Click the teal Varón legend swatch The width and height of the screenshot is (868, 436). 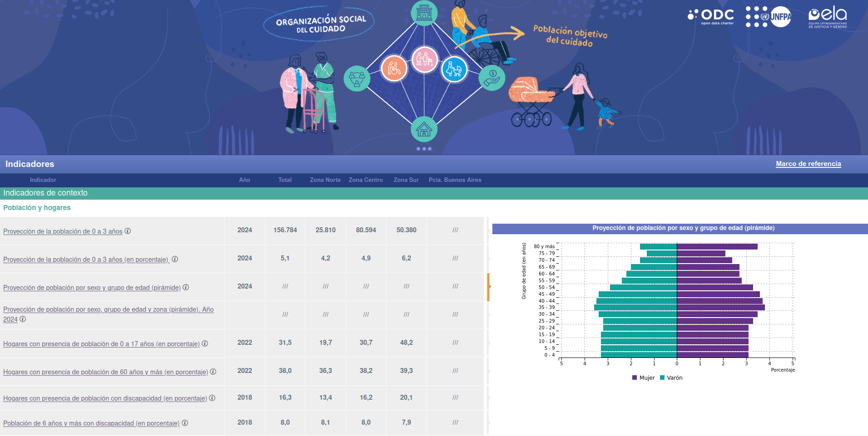pos(662,377)
